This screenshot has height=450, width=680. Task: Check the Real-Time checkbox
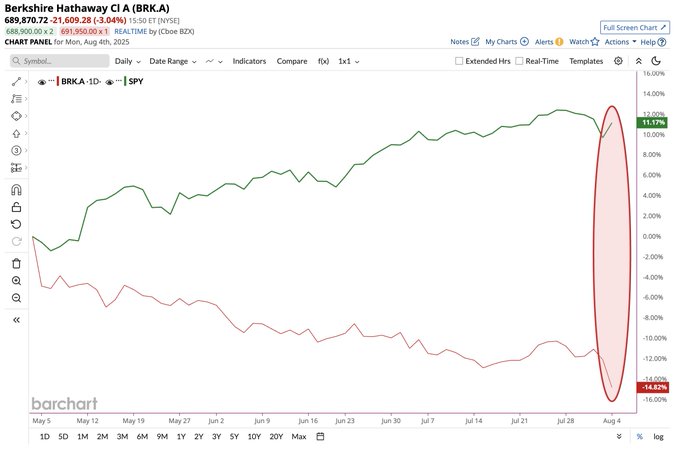click(x=519, y=61)
